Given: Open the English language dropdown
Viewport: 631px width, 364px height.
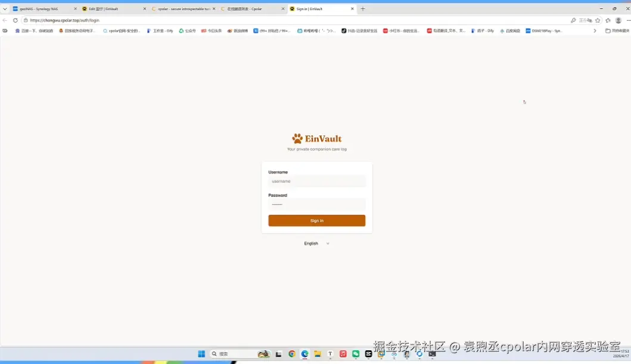Looking at the screenshot, I should point(317,243).
